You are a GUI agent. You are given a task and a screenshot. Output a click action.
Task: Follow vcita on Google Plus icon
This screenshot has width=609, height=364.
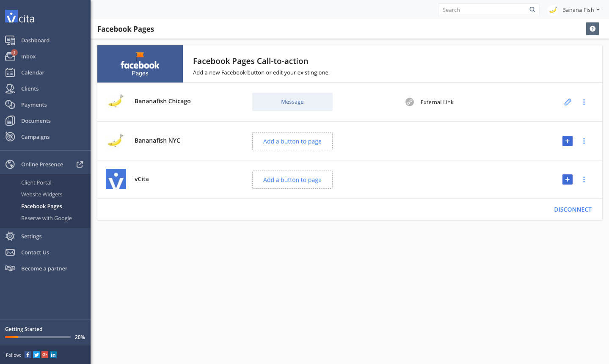[x=45, y=355]
